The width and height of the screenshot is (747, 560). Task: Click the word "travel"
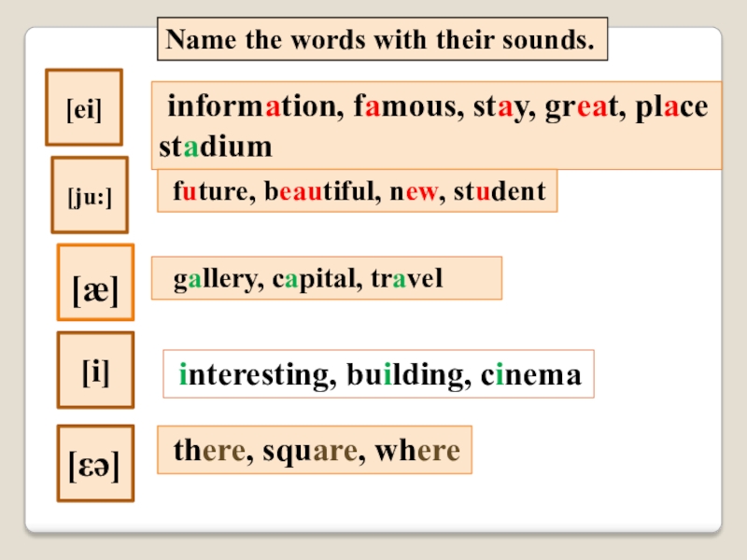(406, 279)
